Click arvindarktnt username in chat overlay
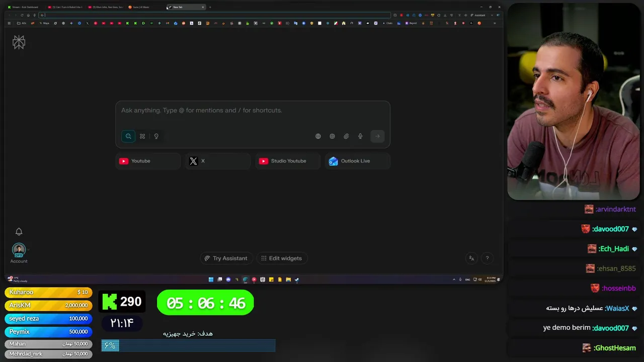Viewport: 644px width, 362px height. (x=616, y=209)
